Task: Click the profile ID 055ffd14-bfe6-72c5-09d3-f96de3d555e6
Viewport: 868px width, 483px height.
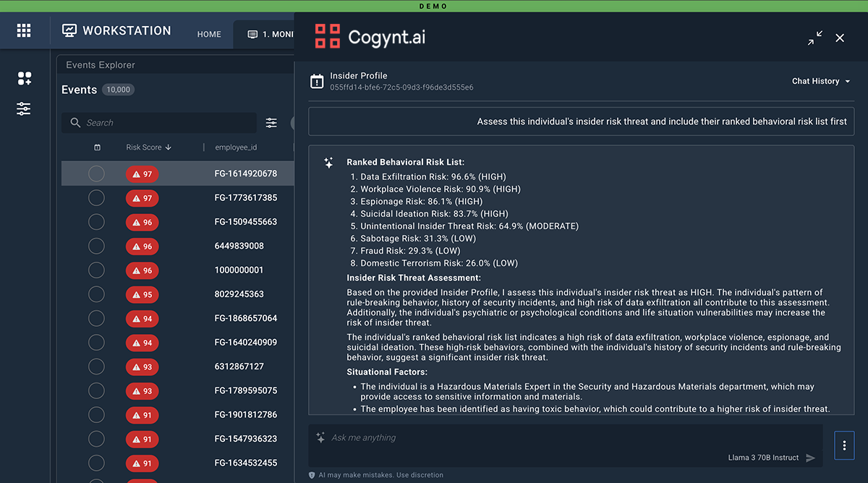Action: 401,87
